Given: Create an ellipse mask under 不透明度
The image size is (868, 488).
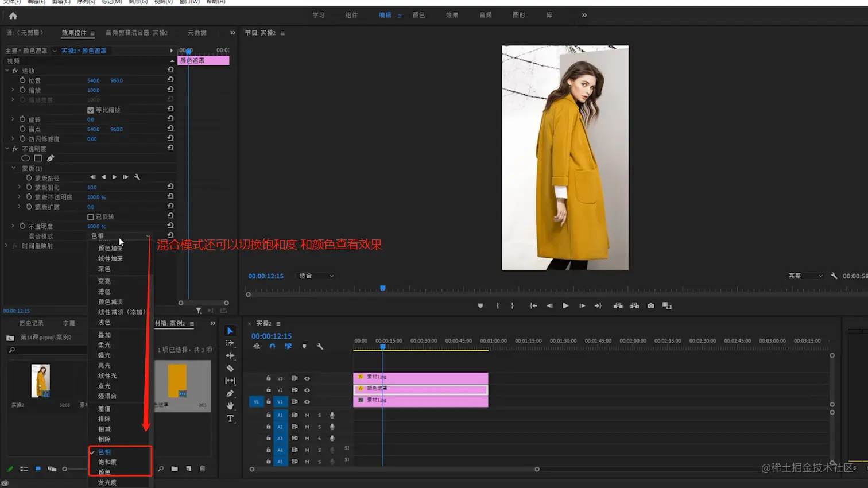Looking at the screenshot, I should [x=25, y=158].
